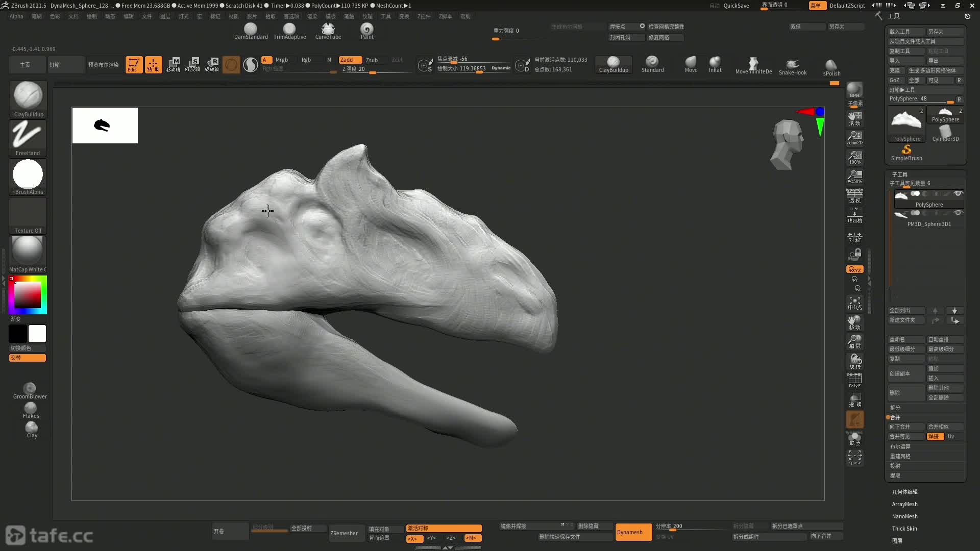Toggle the >M< mirror symmetry
980x551 pixels.
(472, 538)
